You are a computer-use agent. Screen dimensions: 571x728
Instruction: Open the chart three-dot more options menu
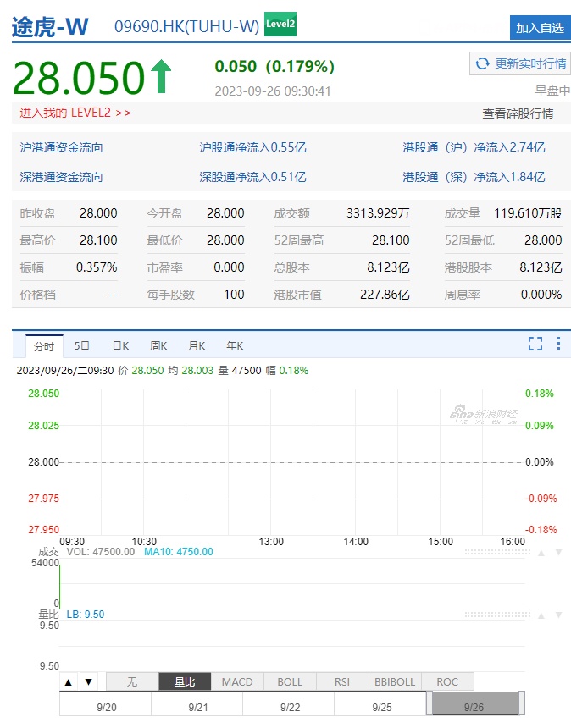point(558,344)
